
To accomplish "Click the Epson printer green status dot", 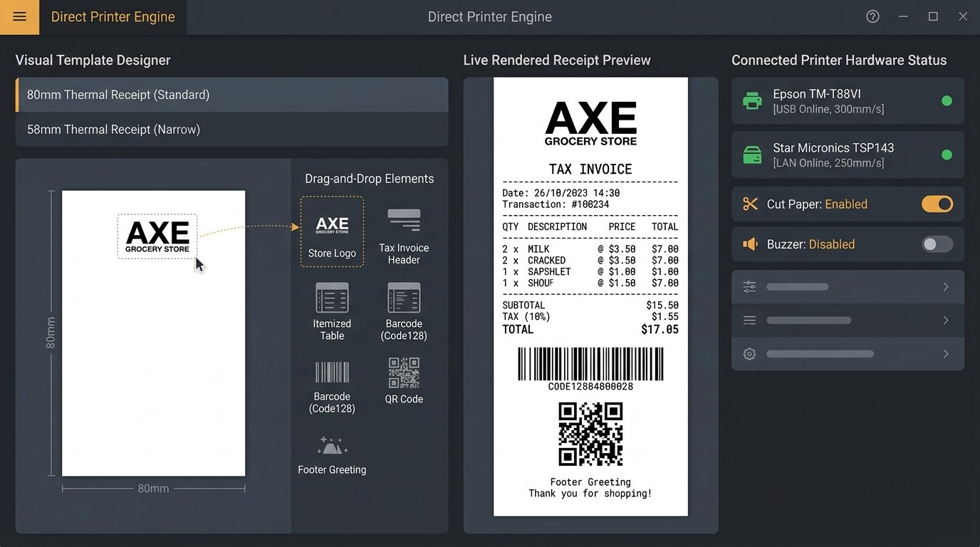I will tap(947, 101).
